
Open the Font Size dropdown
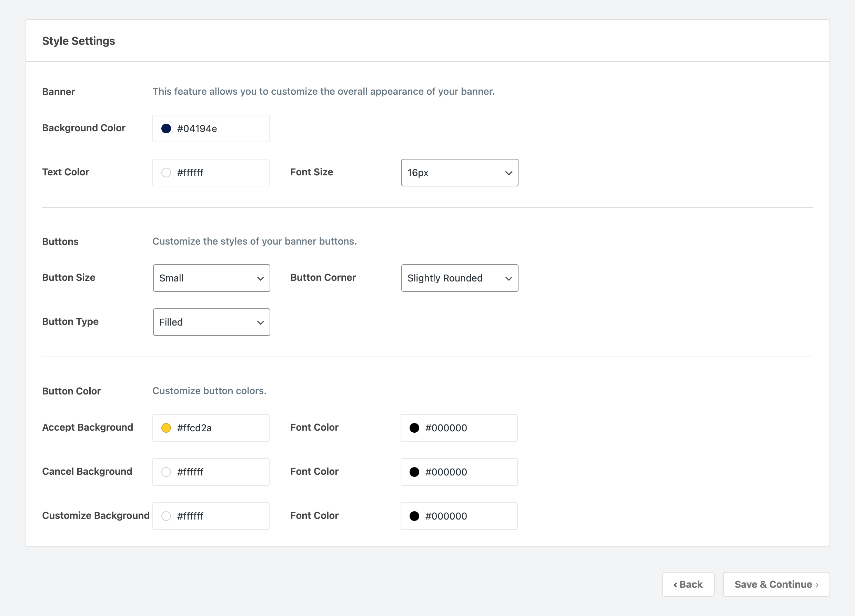pyautogui.click(x=459, y=173)
